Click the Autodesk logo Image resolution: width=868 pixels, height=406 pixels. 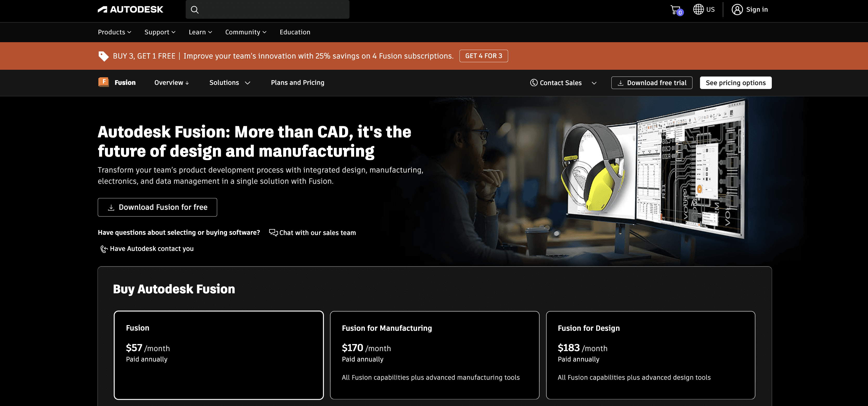point(130,9)
